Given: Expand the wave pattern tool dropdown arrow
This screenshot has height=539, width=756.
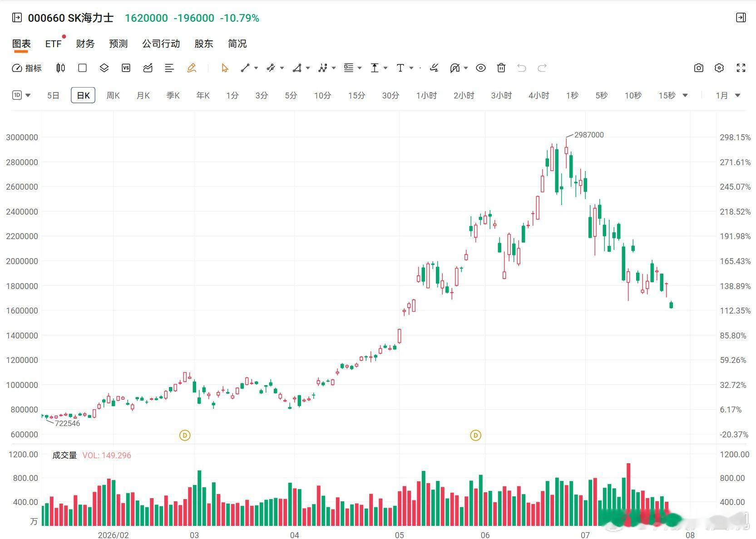Looking at the screenshot, I should tap(334, 68).
